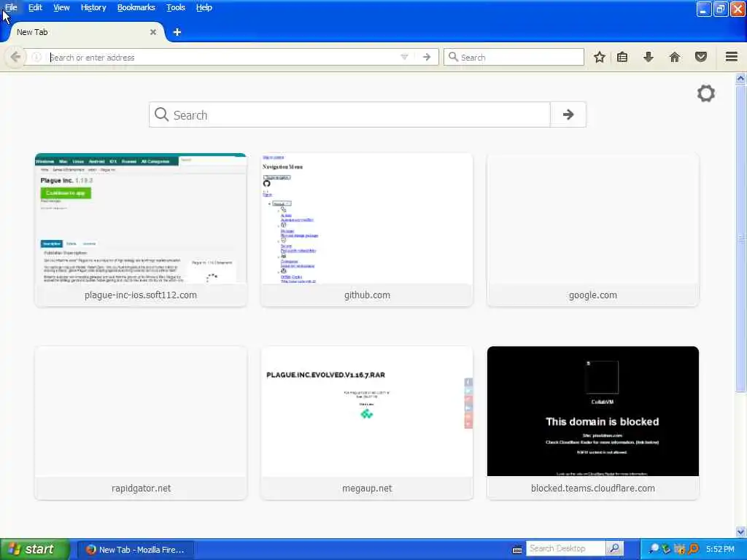
Task: Open the History menu
Action: (x=93, y=7)
